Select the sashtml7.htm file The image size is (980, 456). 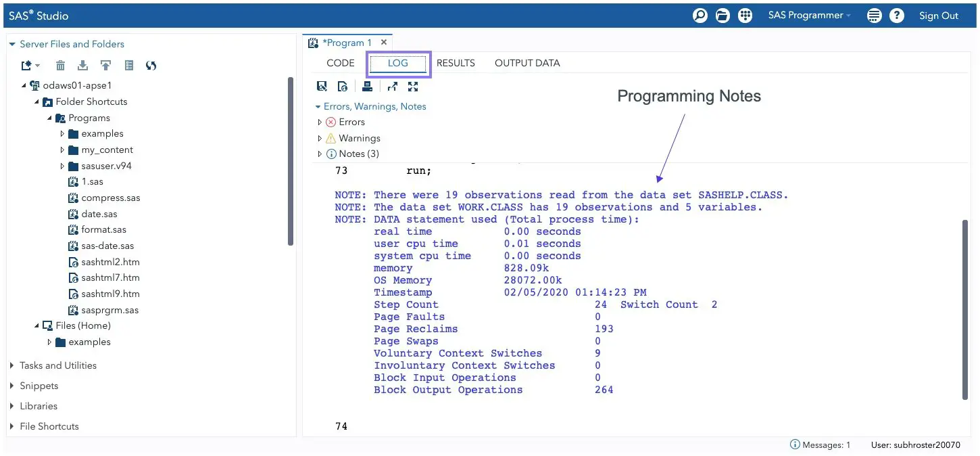click(104, 278)
